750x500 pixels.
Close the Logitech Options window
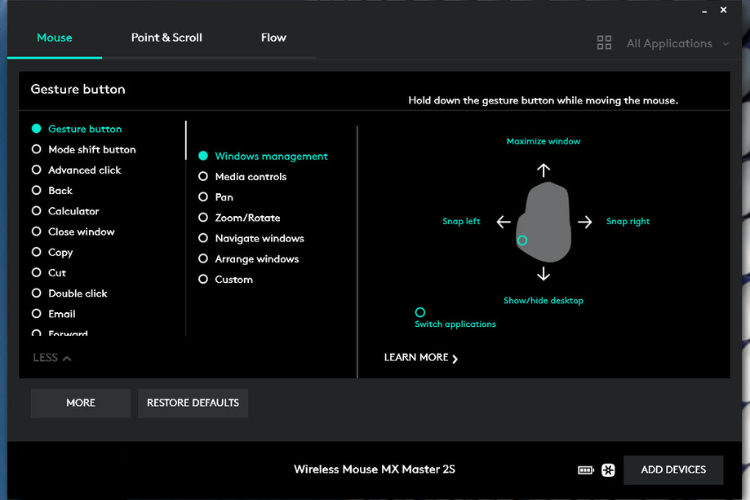pos(723,10)
